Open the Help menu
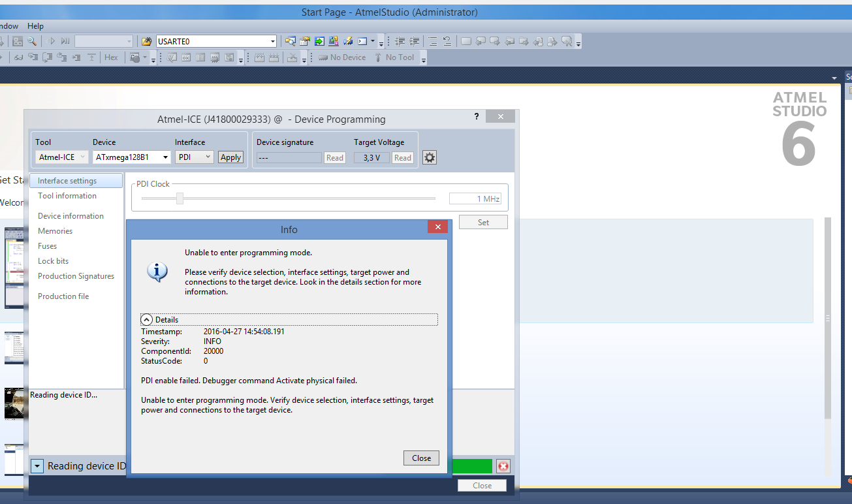 pyautogui.click(x=35, y=26)
